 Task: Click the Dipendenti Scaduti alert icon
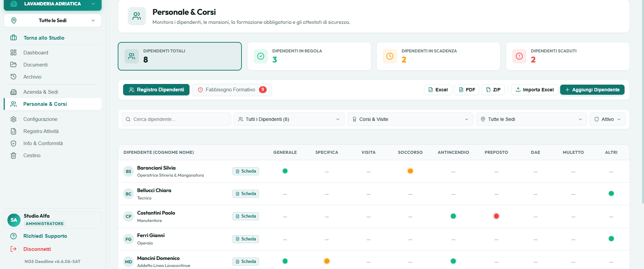pyautogui.click(x=519, y=56)
